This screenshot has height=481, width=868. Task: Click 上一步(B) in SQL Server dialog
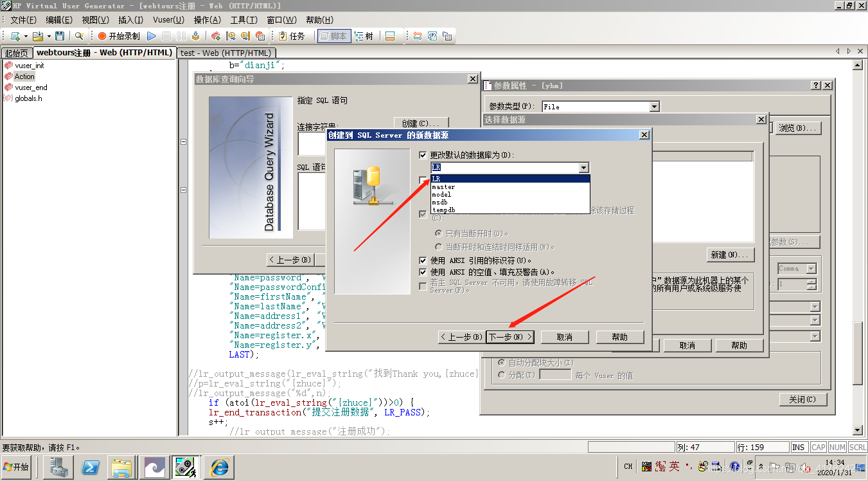pyautogui.click(x=461, y=337)
